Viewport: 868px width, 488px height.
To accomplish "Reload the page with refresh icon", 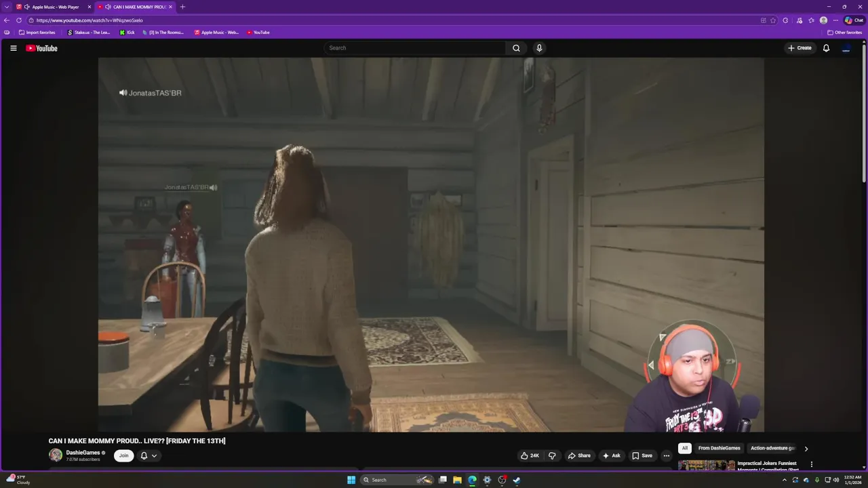I will coord(19,20).
